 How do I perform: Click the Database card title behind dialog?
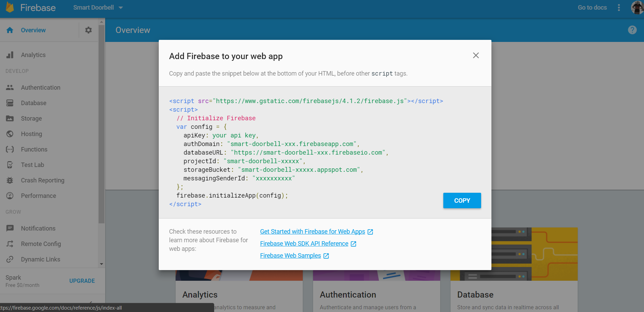click(x=475, y=295)
